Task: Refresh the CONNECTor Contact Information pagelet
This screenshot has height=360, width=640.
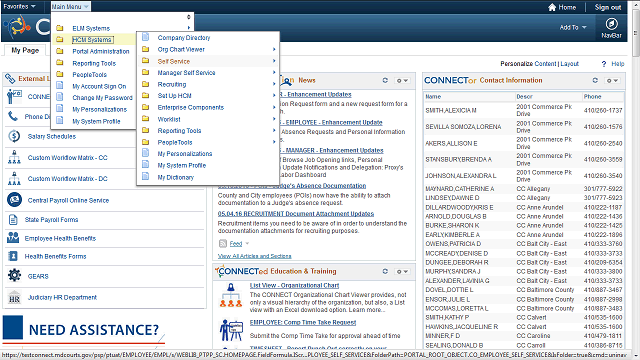Action: 595,80
